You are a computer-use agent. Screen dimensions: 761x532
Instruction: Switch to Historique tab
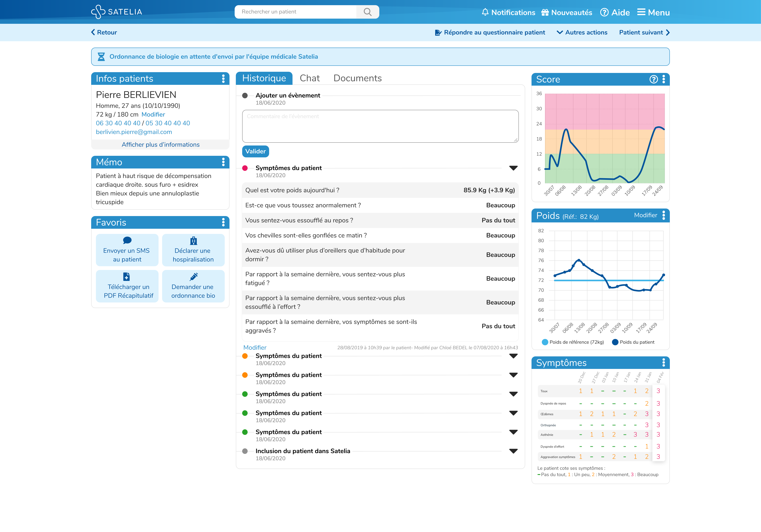coord(264,78)
